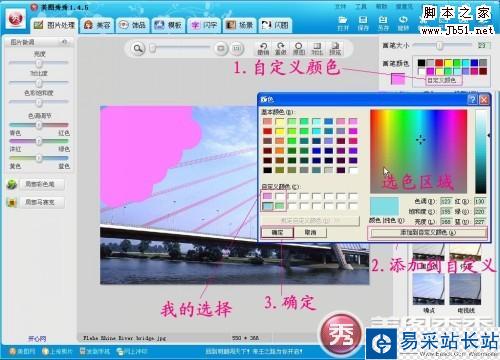Click the red (红) value input field
This screenshot has height=360, width=500.
pos(480,201)
